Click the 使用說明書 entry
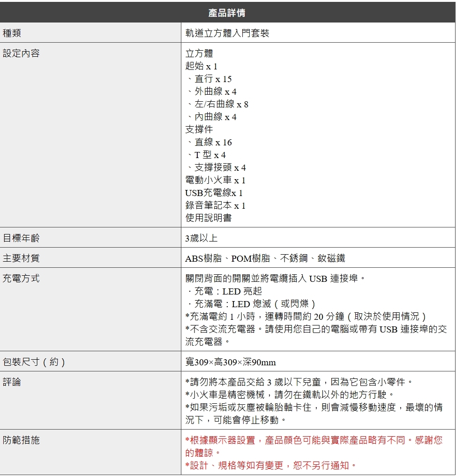This screenshot has height=476, width=456. (x=208, y=218)
